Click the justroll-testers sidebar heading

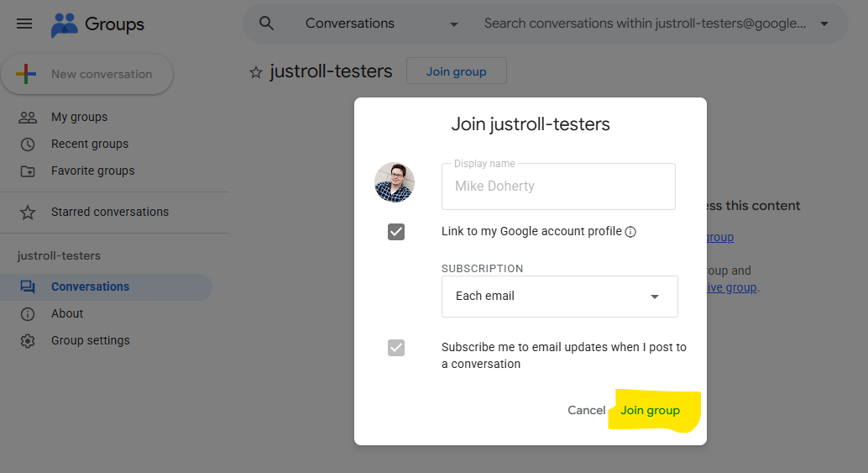click(59, 256)
